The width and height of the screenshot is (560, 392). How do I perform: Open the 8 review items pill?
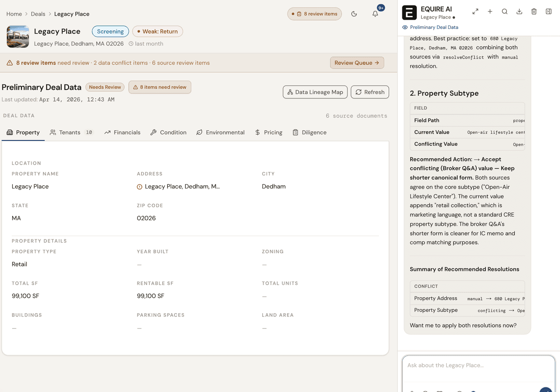(x=315, y=14)
